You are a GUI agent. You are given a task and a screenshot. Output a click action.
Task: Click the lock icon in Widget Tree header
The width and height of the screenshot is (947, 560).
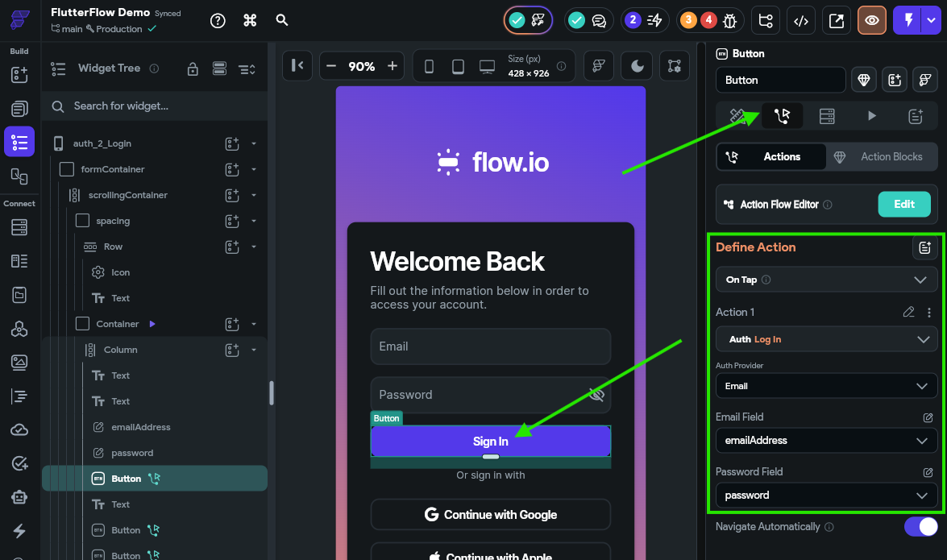click(x=193, y=68)
